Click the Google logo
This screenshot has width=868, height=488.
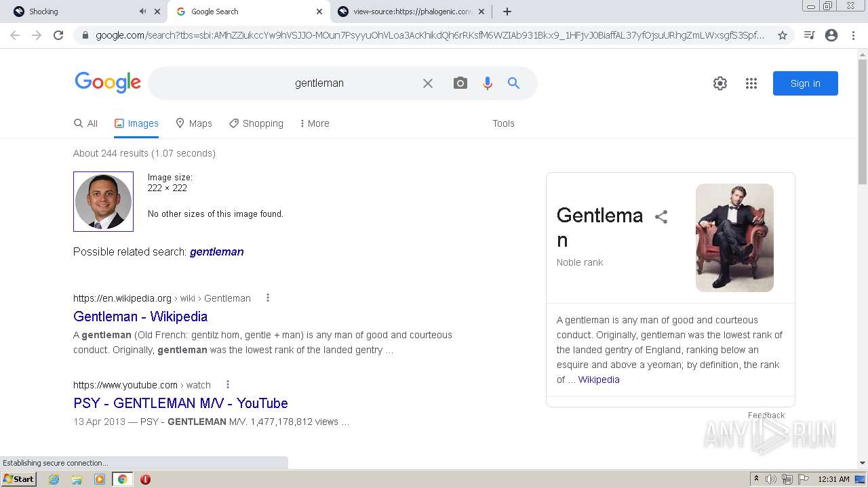(x=108, y=83)
